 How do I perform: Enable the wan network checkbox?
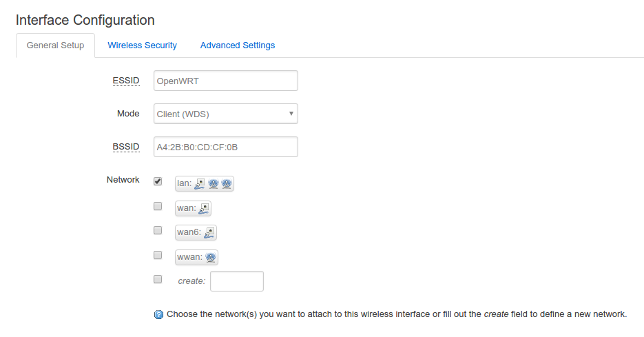(158, 206)
